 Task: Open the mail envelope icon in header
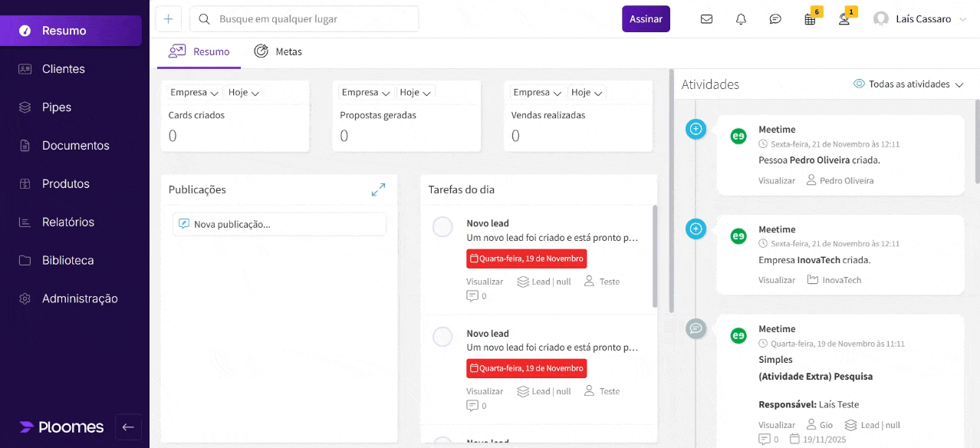coord(706,19)
